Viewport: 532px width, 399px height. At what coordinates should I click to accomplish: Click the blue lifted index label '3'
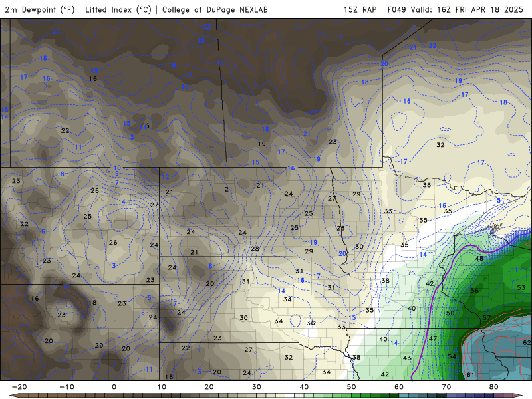click(114, 265)
